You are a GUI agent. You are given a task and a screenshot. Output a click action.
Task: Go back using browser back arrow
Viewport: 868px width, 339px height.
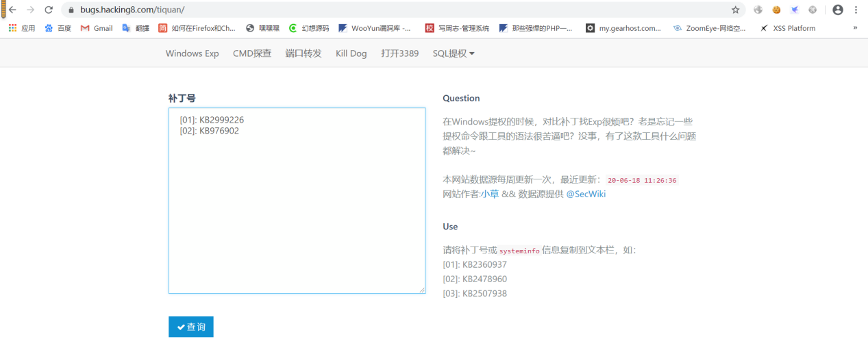12,10
